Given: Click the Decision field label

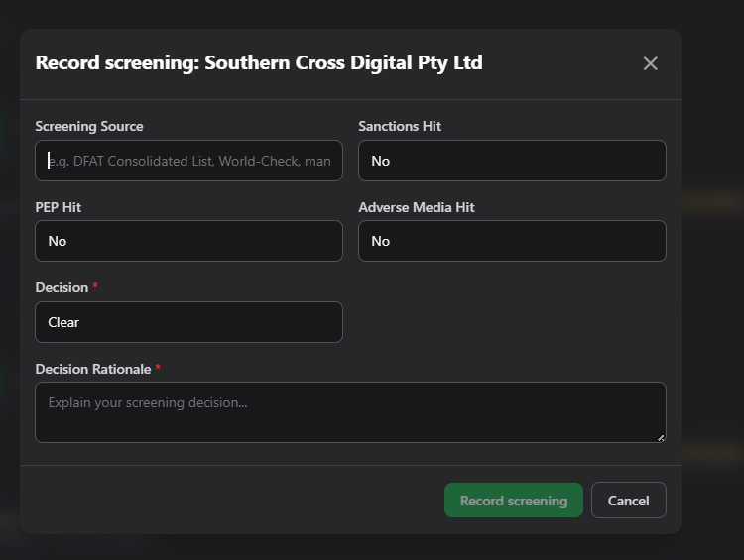Looking at the screenshot, I should (x=62, y=287).
